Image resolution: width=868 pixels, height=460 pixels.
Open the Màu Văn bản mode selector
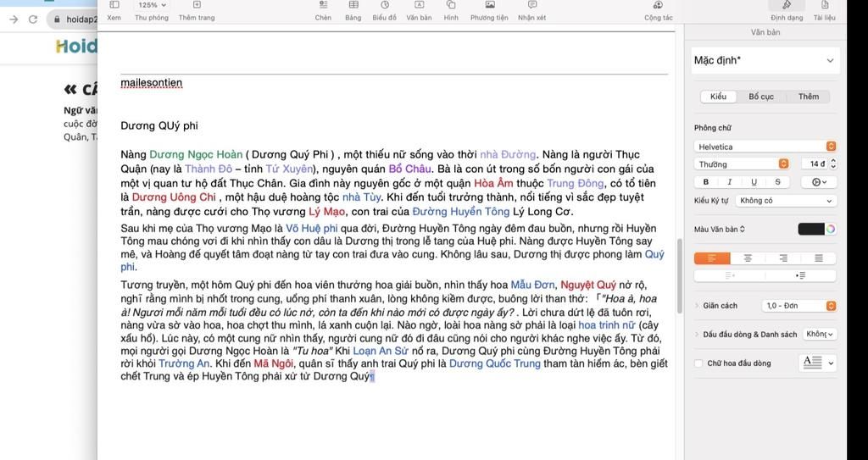719,230
